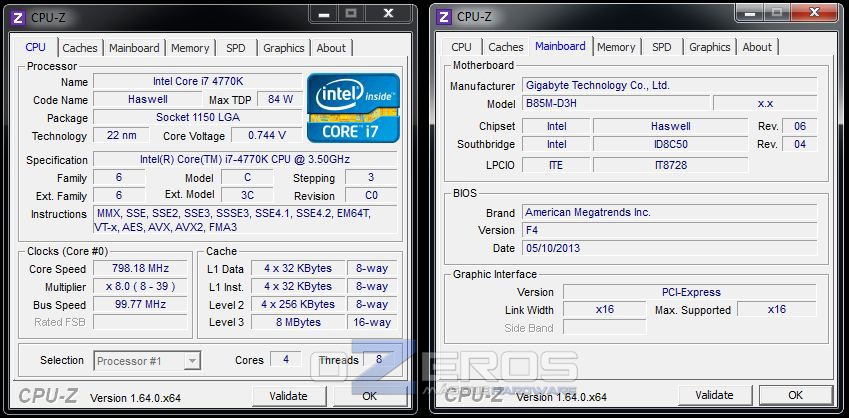This screenshot has width=849, height=418.
Task: Click Core Voltage 0.744 V value
Action: point(266,135)
